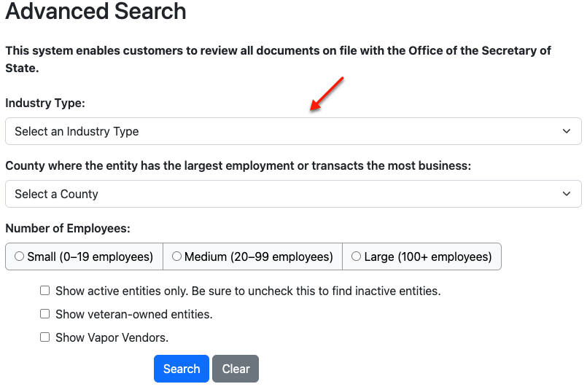
Task: Click the 'Show Vapor Vendors.' label text
Action: tap(112, 337)
